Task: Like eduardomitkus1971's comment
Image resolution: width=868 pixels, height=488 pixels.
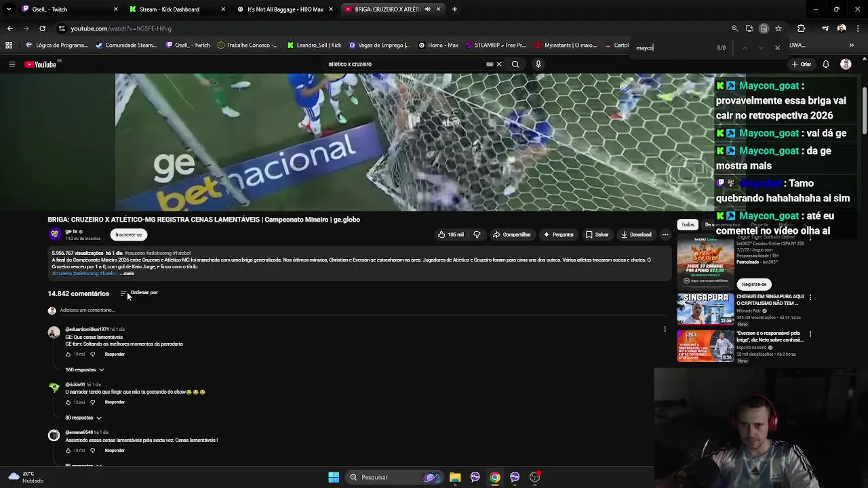Action: (68, 354)
